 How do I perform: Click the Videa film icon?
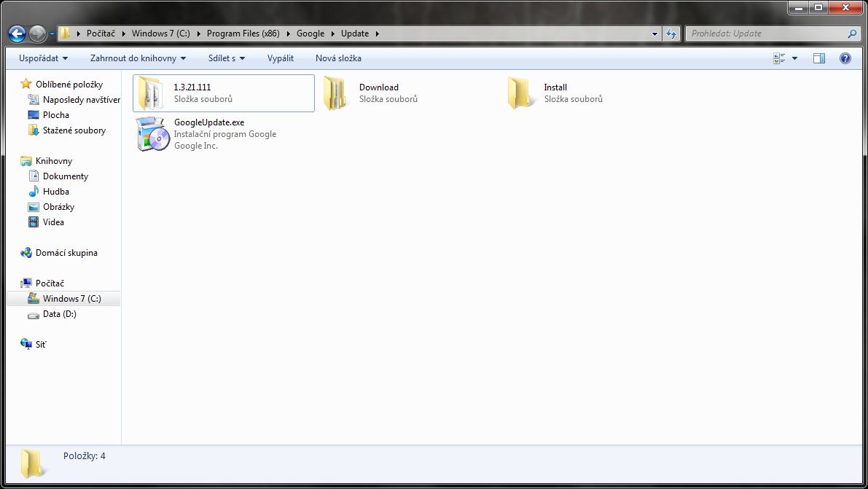click(34, 222)
